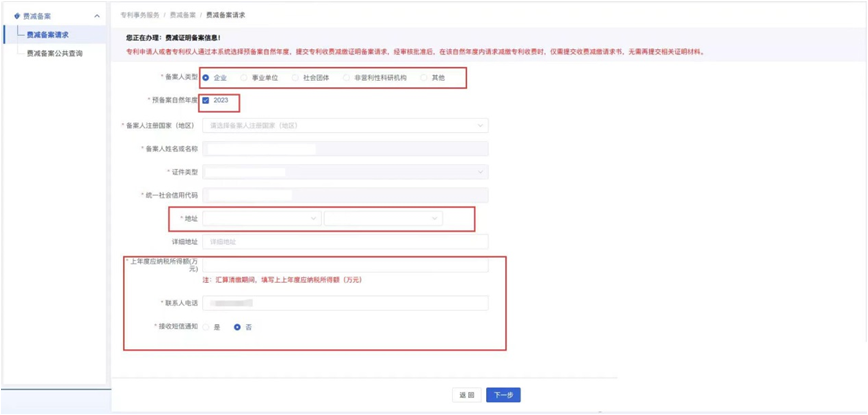Click the 您正在办理 heading text
868x415 pixels.
(x=173, y=38)
